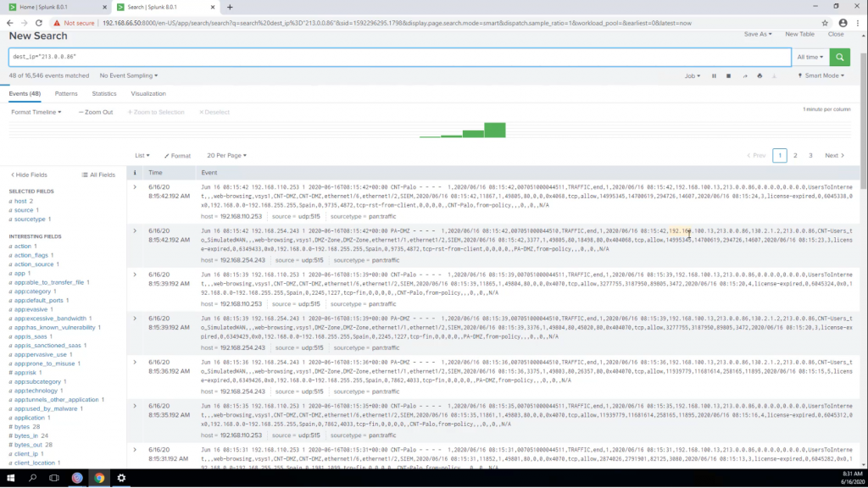Image resolution: width=868 pixels, height=488 pixels.
Task: Print the search results
Action: pos(759,75)
